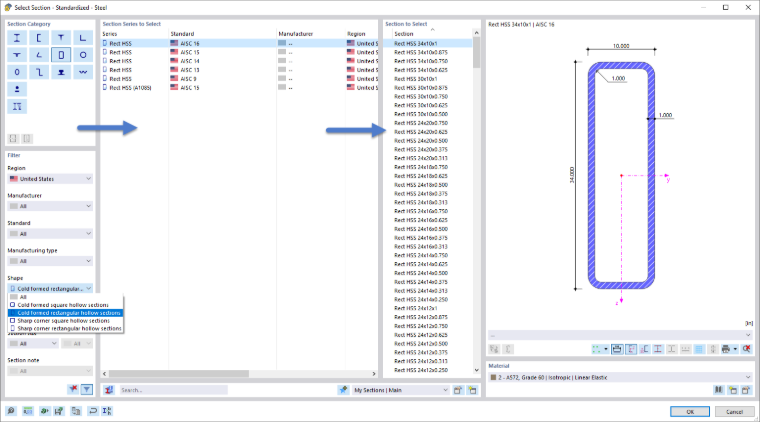
Task: Click the clear filter icon with red X
Action: [73, 389]
